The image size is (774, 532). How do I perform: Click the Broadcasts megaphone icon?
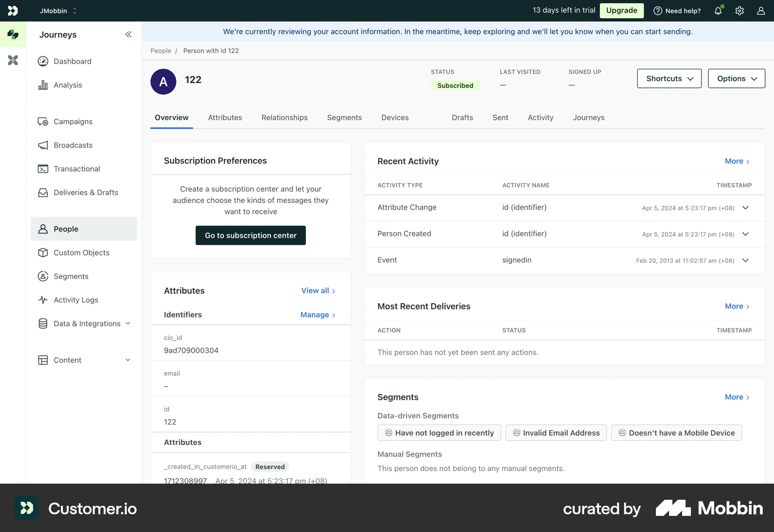pos(44,145)
